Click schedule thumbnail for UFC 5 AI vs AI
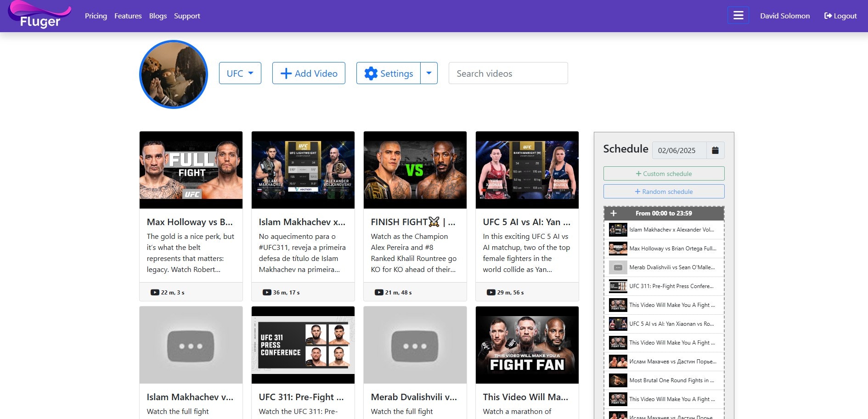 (618, 324)
